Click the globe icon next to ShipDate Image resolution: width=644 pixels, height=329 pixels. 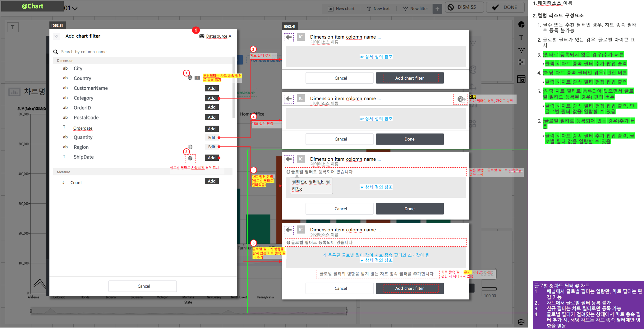point(191,158)
